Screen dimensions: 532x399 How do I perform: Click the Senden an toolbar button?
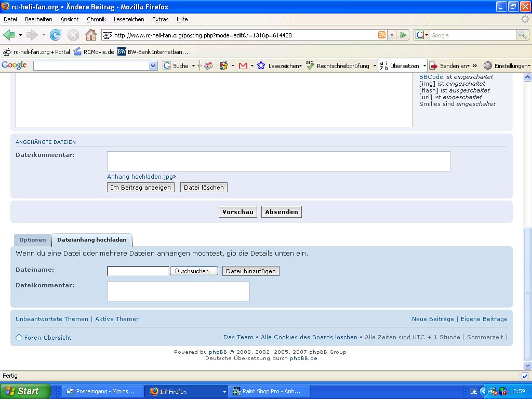(449, 66)
